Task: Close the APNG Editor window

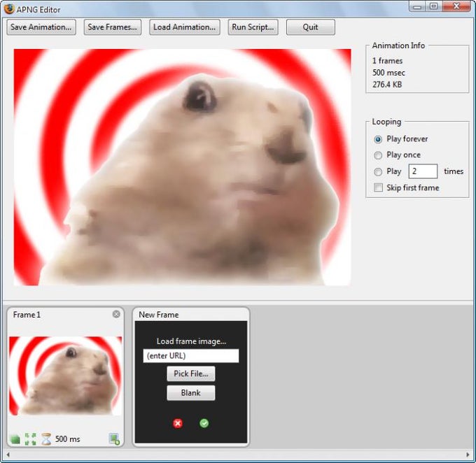Action: click(x=456, y=7)
